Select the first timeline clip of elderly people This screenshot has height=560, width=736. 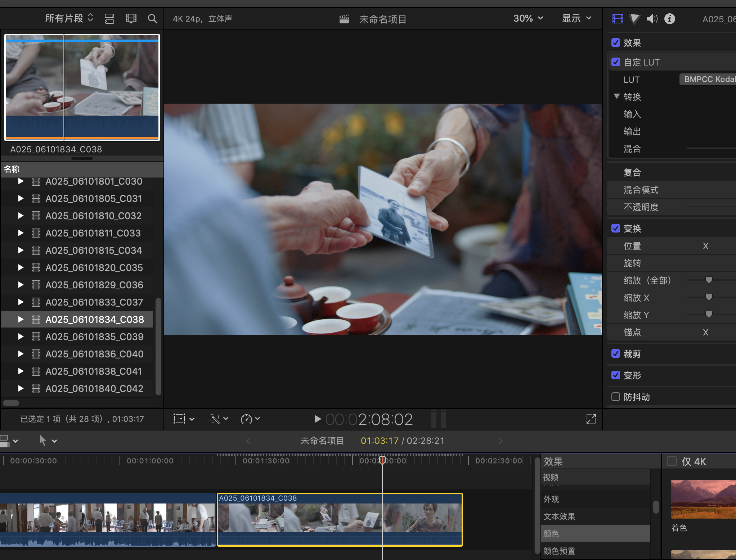tap(107, 519)
